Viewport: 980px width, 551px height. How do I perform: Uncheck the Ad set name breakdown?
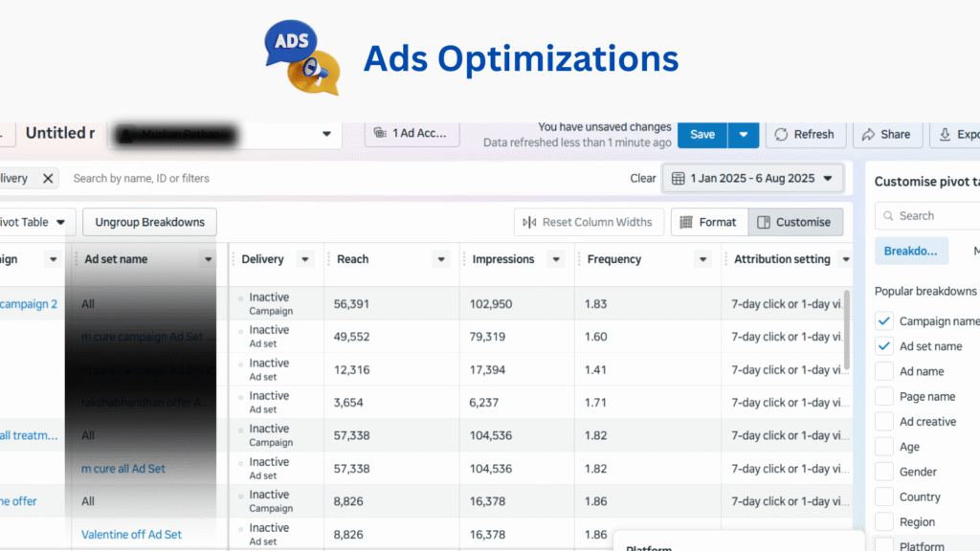(x=884, y=346)
